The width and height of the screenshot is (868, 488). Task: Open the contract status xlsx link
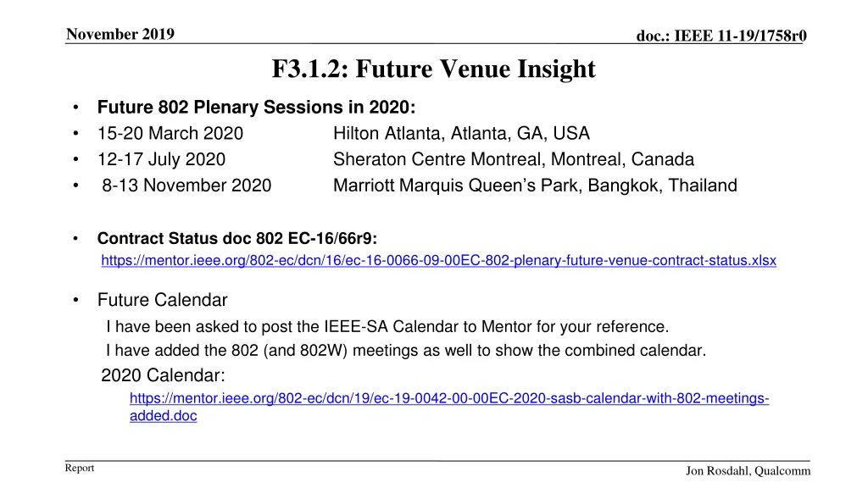[x=438, y=261]
